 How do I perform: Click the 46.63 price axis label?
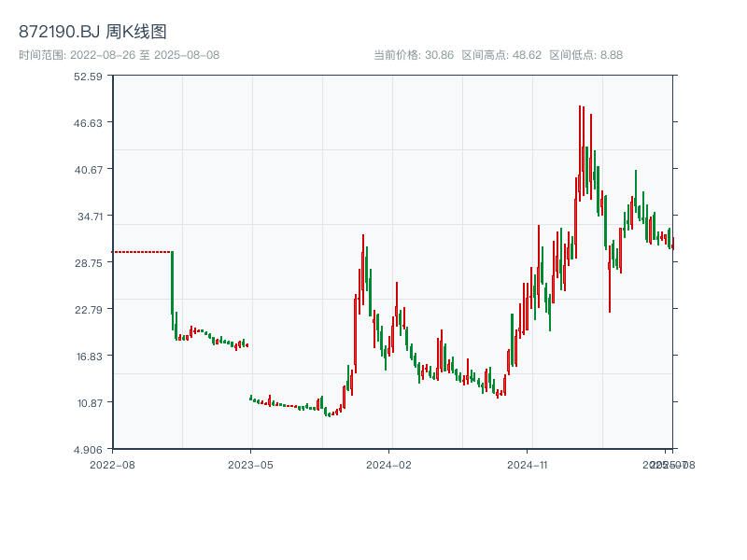(88, 123)
